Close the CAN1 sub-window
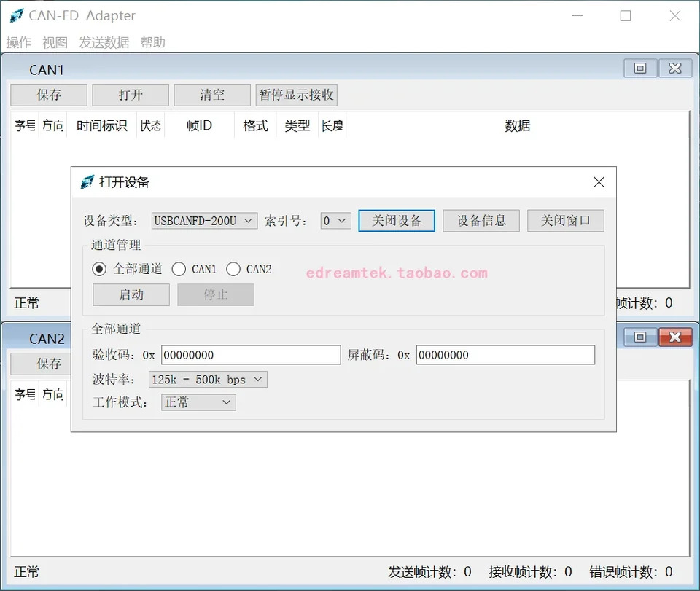The width and height of the screenshot is (700, 591). pos(675,69)
